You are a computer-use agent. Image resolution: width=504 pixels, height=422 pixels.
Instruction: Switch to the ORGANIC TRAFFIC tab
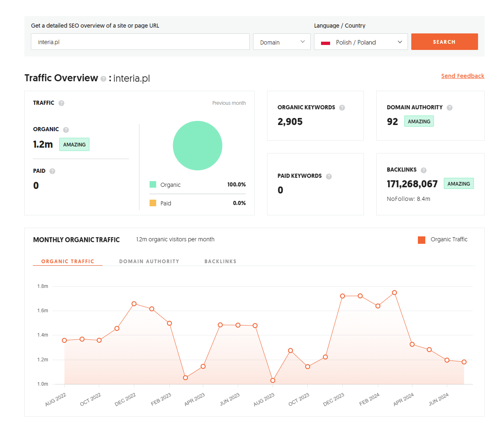(68, 262)
